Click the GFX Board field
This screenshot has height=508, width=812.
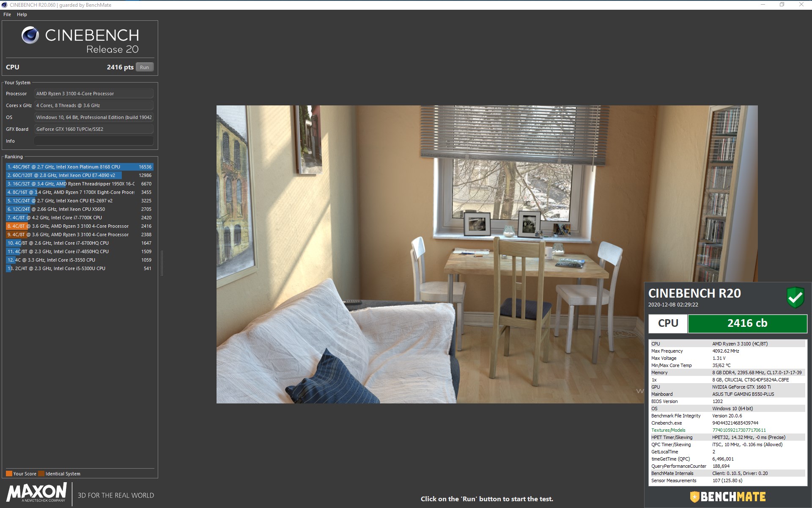93,129
